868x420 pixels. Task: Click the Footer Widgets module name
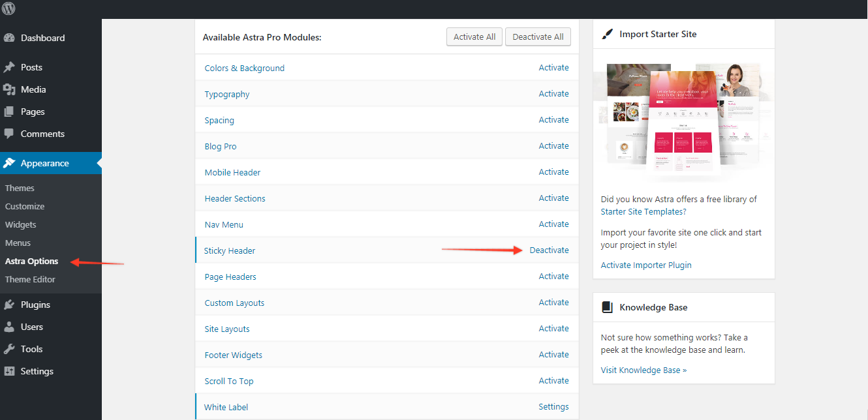(x=233, y=355)
